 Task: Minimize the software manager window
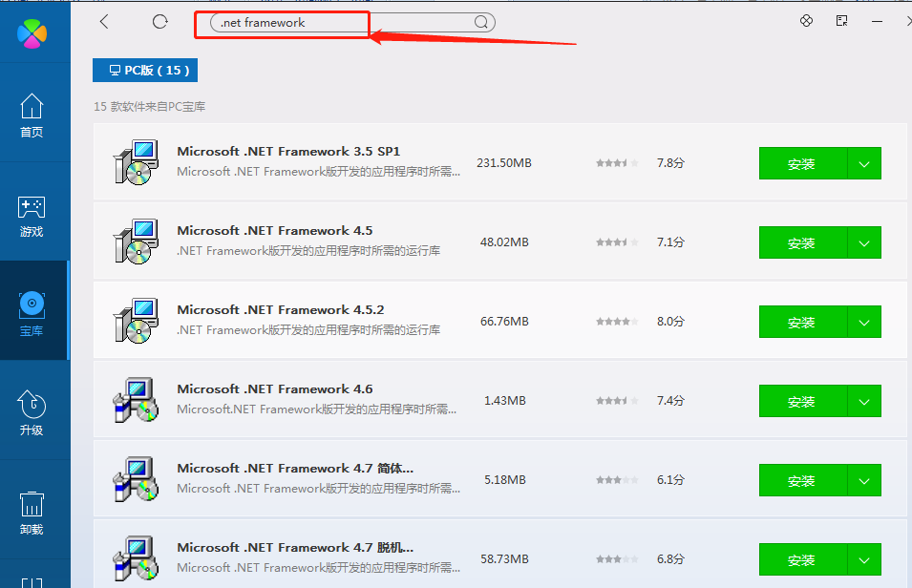point(877,22)
